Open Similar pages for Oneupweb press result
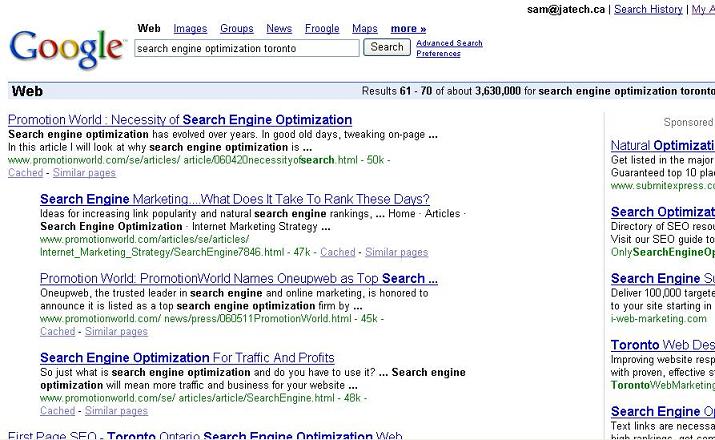The width and height of the screenshot is (715, 440). [x=116, y=331]
